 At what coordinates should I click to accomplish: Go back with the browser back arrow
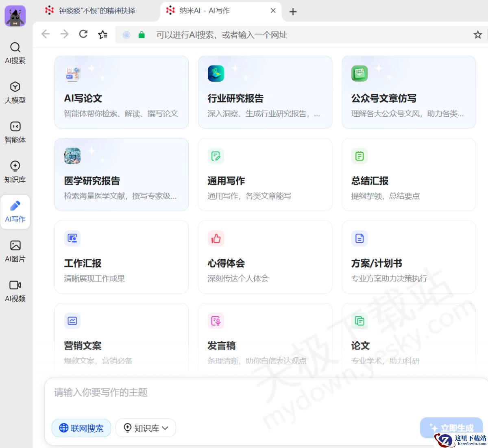pos(46,34)
